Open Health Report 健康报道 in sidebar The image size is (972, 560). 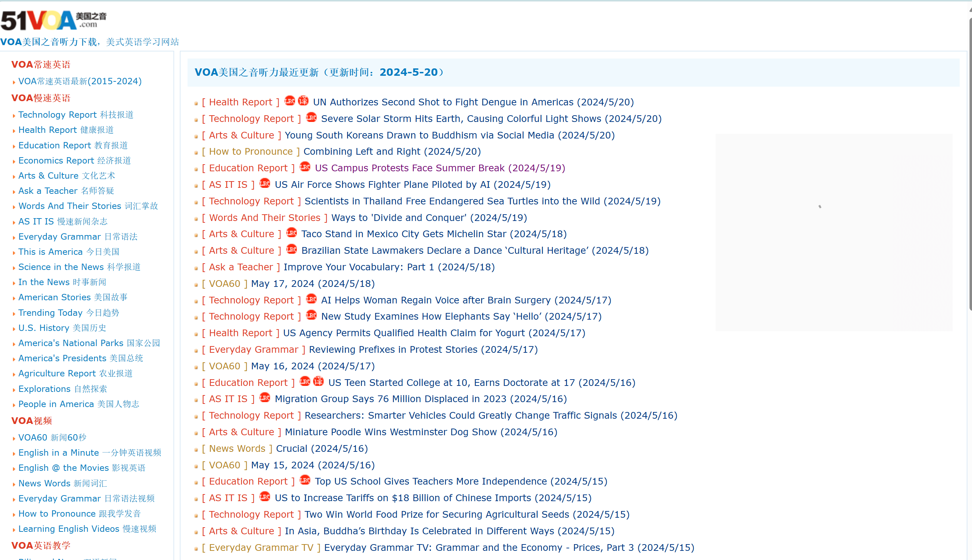coord(66,130)
